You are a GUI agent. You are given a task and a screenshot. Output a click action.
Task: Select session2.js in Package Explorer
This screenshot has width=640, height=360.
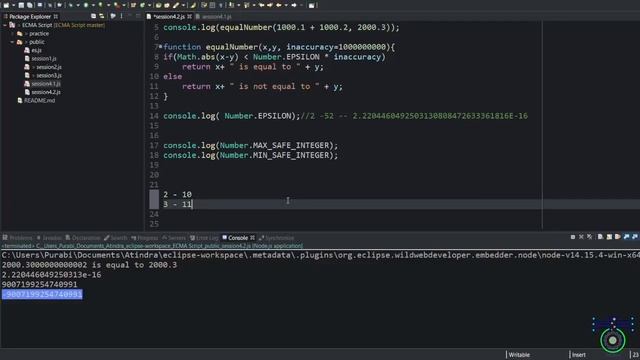(x=49, y=67)
